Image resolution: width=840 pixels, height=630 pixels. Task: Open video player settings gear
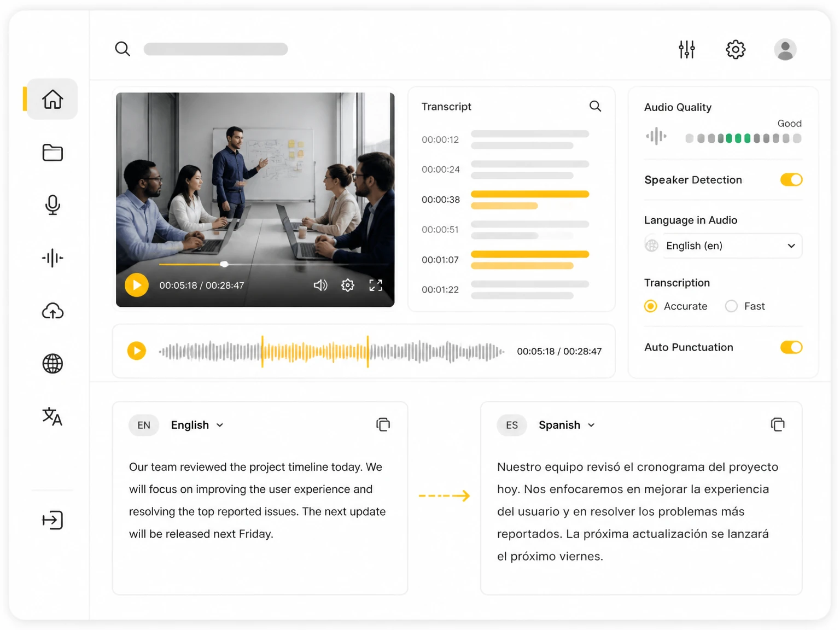[x=348, y=285]
